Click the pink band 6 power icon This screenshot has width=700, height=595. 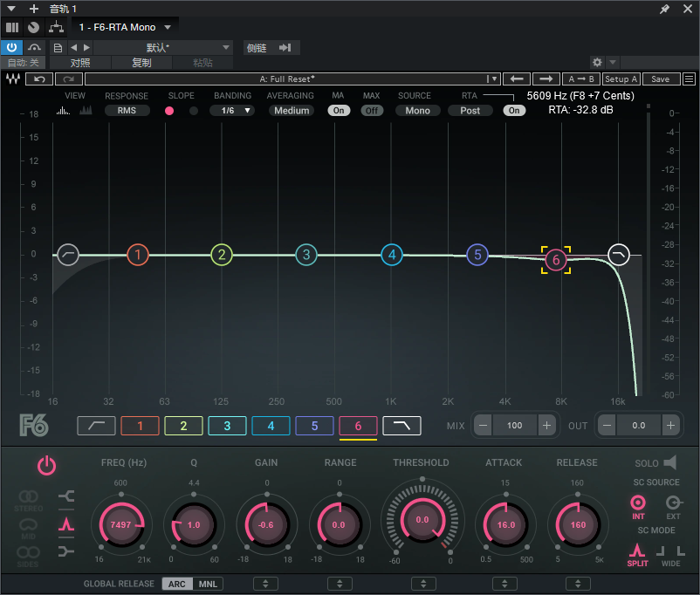(46, 466)
